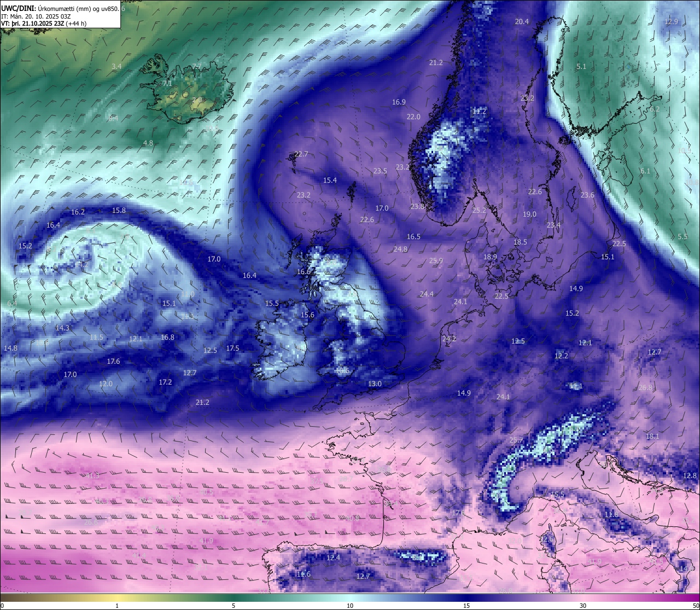Click the 23.6 value over the Baltic
Screen dimensions: 700x610
point(587,195)
